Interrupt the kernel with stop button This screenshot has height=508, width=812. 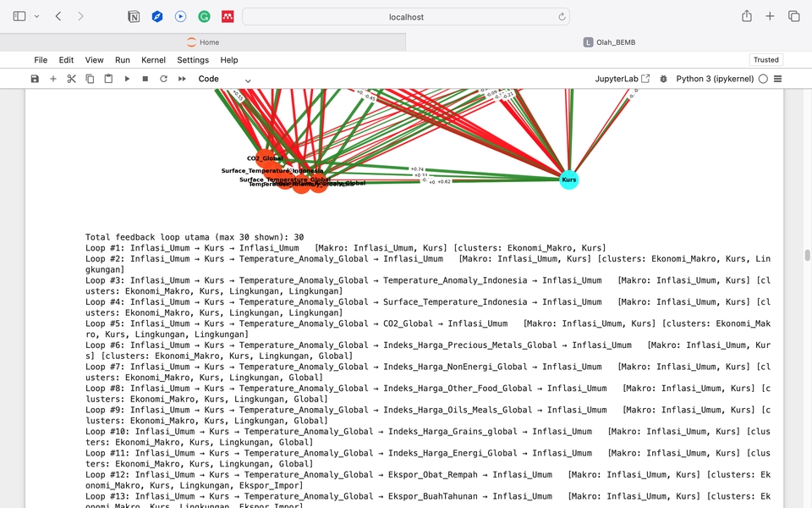(145, 79)
